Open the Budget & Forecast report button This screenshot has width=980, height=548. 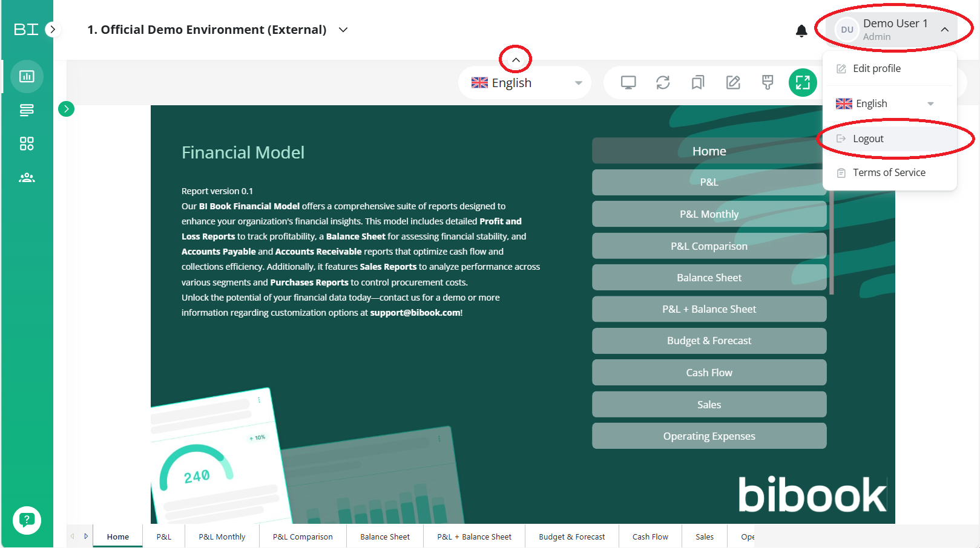(709, 341)
